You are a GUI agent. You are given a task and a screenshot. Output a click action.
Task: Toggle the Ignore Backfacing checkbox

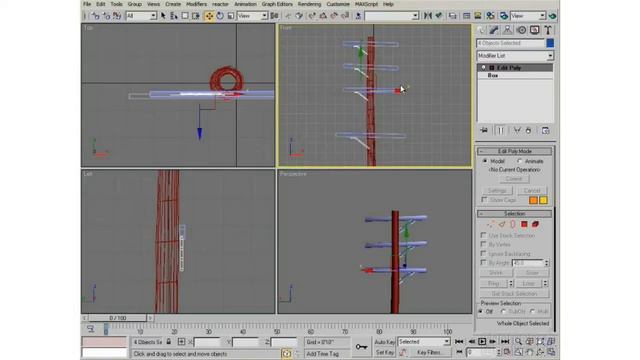[484, 253]
